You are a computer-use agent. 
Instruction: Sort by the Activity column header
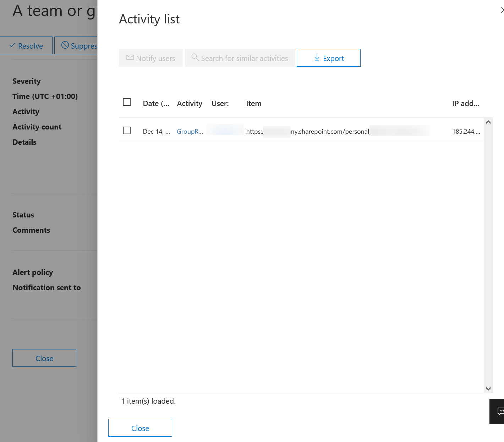(190, 104)
